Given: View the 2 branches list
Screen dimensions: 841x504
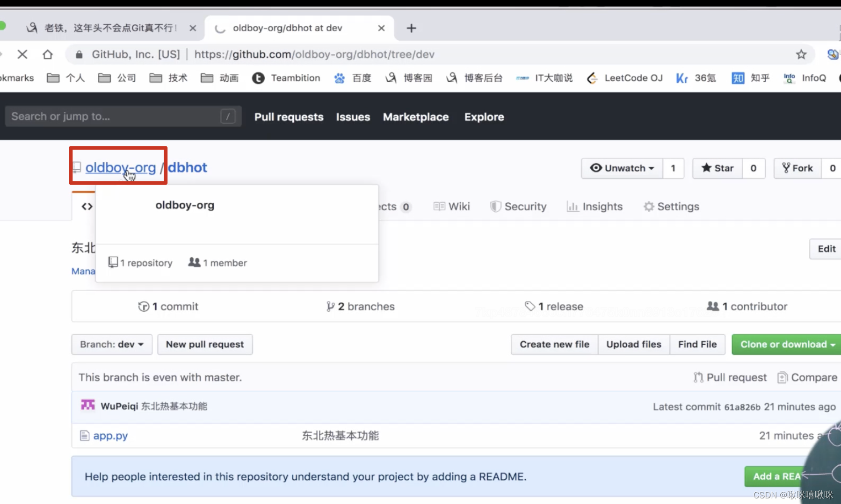Looking at the screenshot, I should click(x=361, y=307).
